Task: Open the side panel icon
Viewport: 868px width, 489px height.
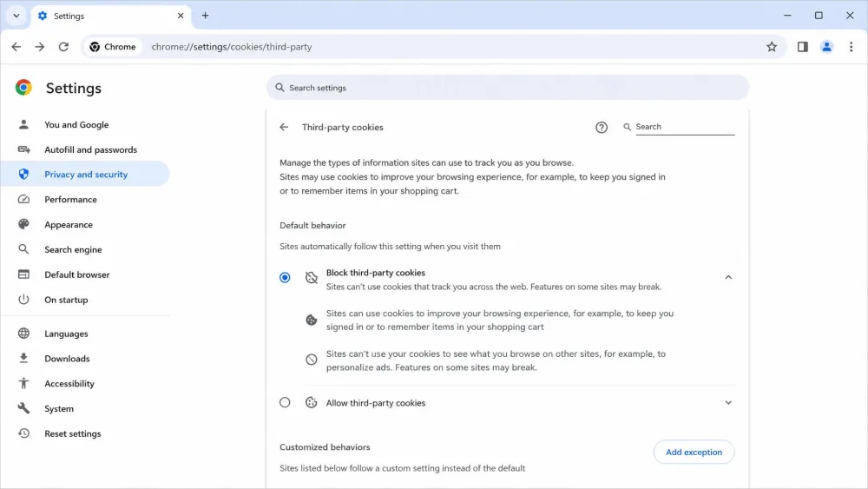Action: point(803,47)
